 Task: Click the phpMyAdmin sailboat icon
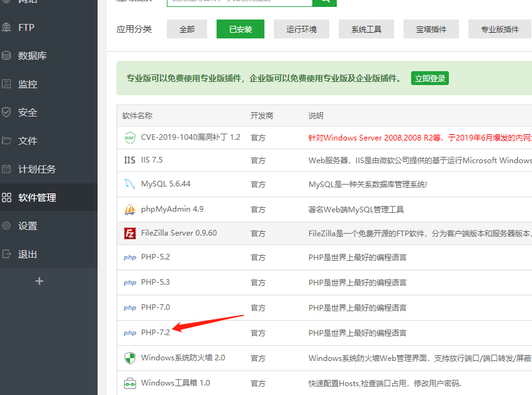coord(130,209)
